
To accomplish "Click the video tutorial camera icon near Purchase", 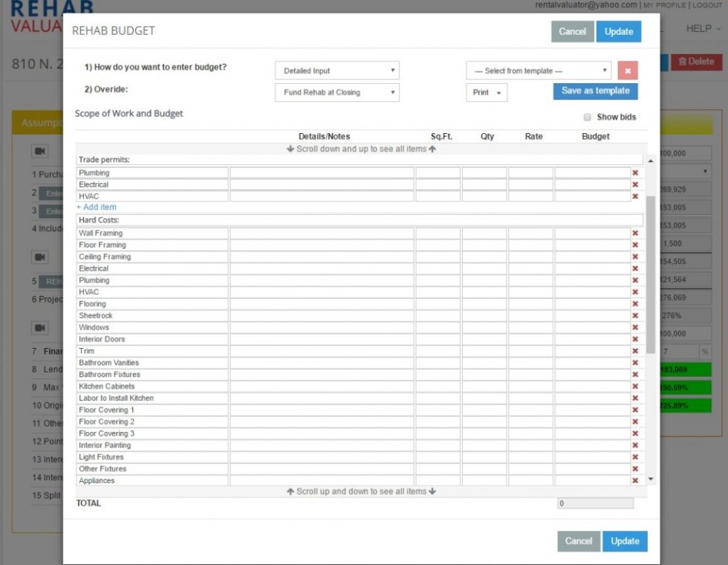I will tap(40, 151).
